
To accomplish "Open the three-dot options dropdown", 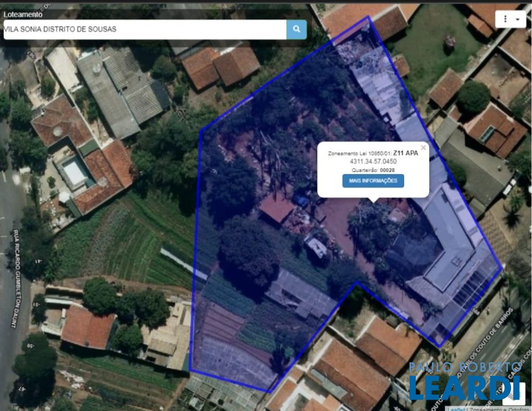I will click(510, 19).
